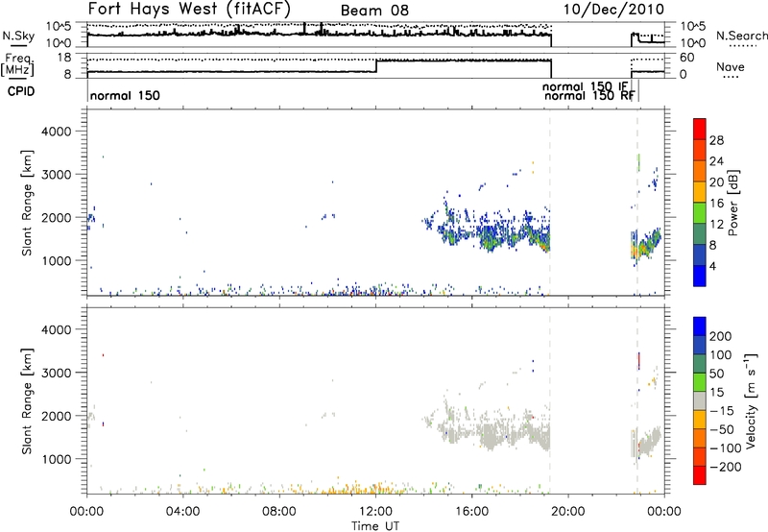Click the 'Freq. [MHz]' label

(18, 65)
